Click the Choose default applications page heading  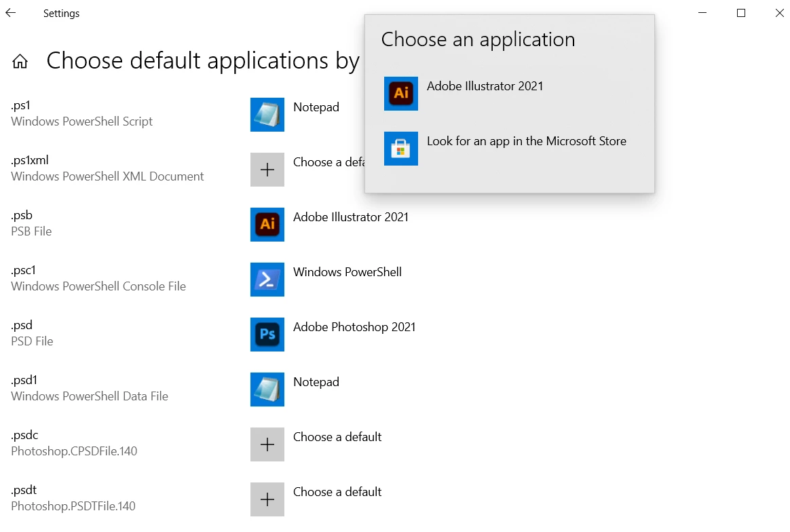pos(203,62)
